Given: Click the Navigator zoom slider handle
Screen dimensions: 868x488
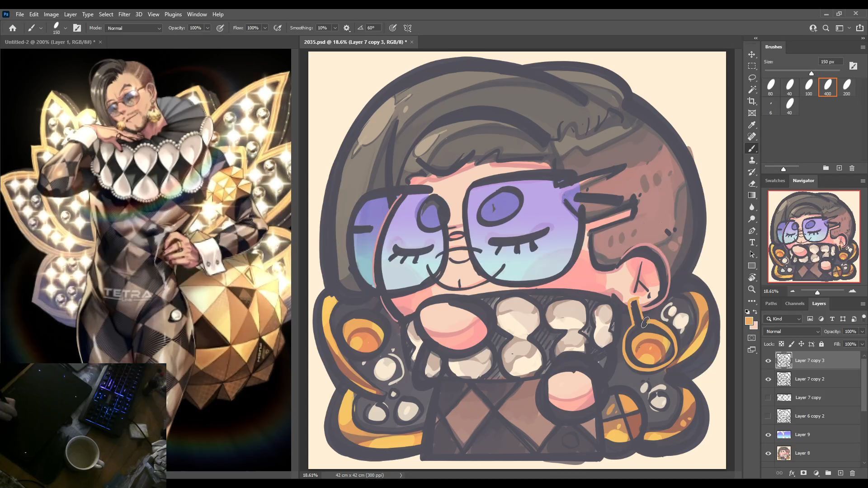Looking at the screenshot, I should [817, 292].
